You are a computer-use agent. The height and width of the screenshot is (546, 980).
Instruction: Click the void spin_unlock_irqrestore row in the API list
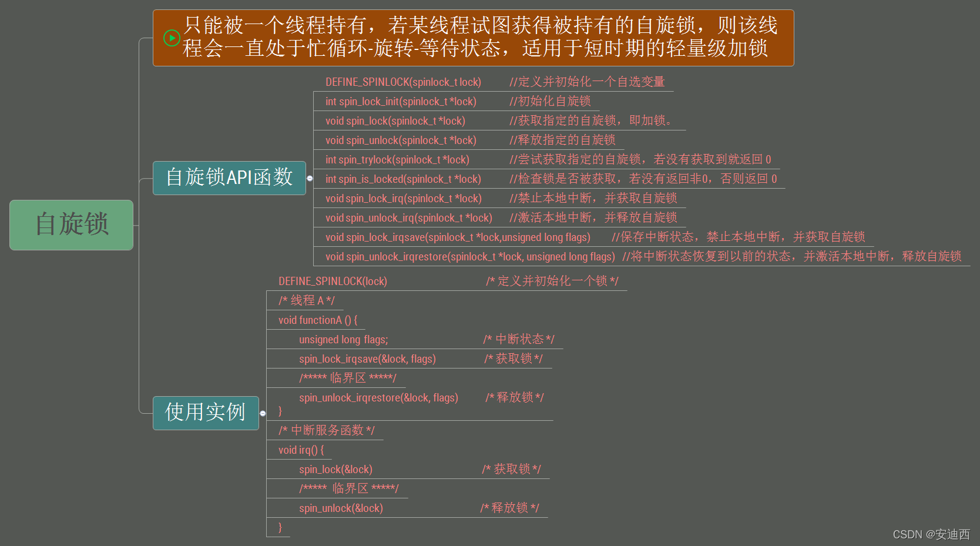[642, 256]
